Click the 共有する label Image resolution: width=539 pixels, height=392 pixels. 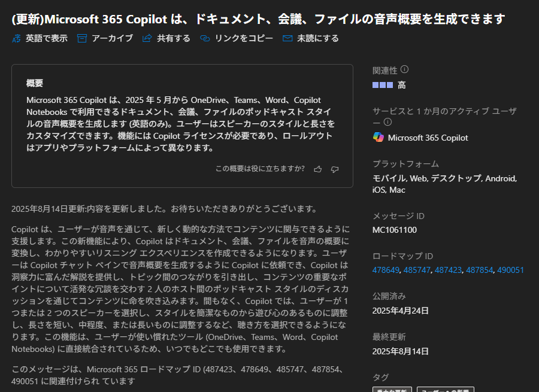174,38
